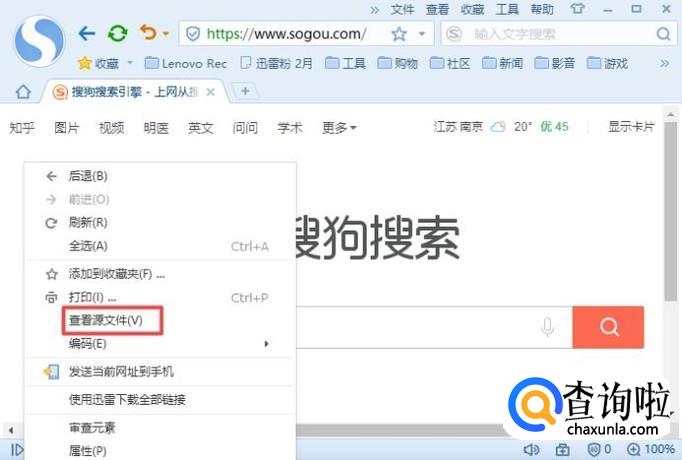Click the Sogou search engine icon in the search box
The width and height of the screenshot is (682, 460).
[454, 34]
